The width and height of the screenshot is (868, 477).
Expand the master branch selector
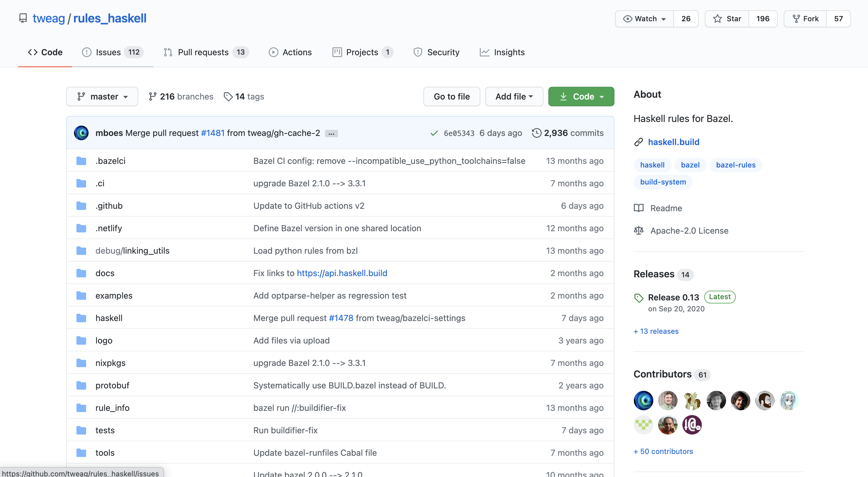102,97
